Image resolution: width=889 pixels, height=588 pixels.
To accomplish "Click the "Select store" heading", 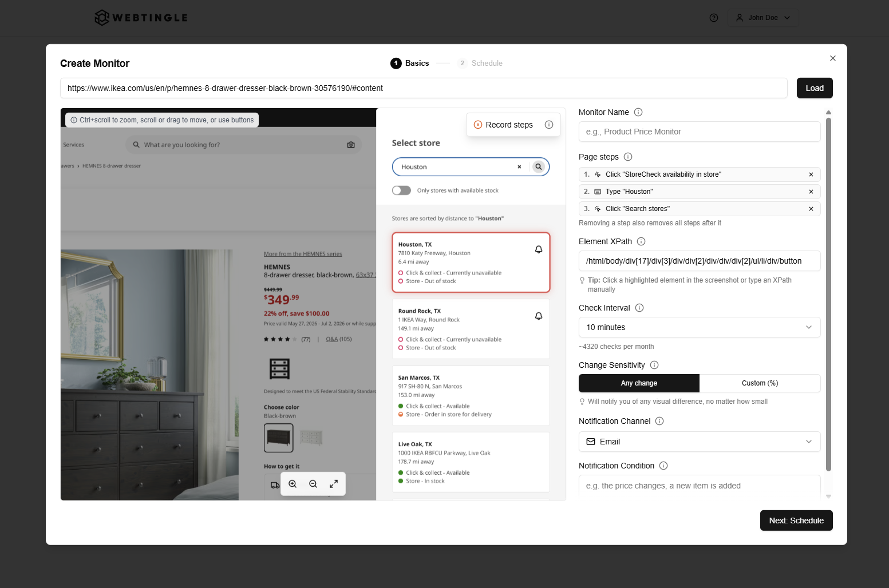I will point(416,143).
